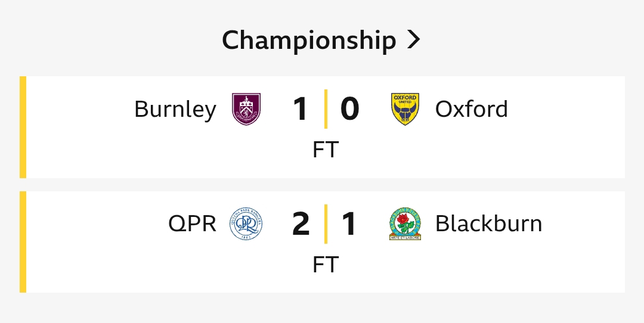Screen dimensions: 644x323
Task: Select the Oxford team name
Action: (472, 109)
